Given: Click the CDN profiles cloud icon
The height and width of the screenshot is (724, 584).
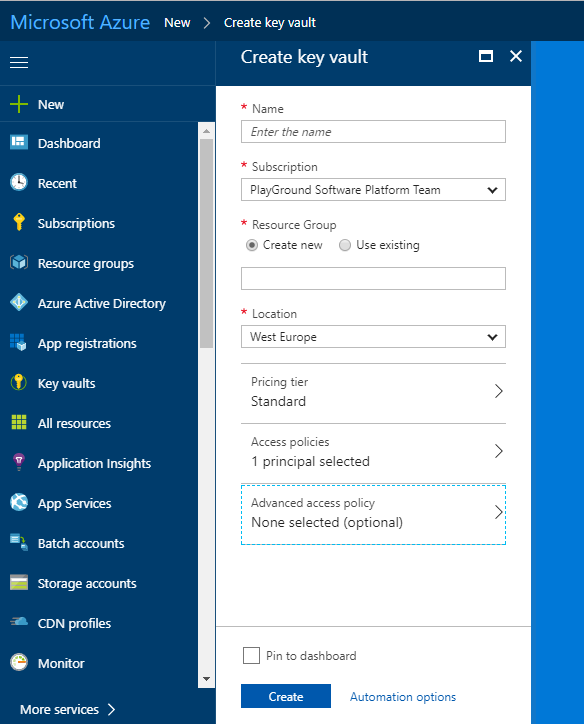Looking at the screenshot, I should 19,622.
